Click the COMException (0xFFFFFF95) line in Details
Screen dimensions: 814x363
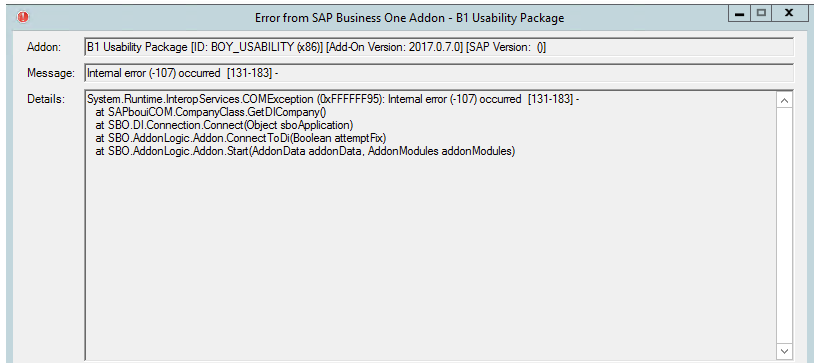[333, 99]
